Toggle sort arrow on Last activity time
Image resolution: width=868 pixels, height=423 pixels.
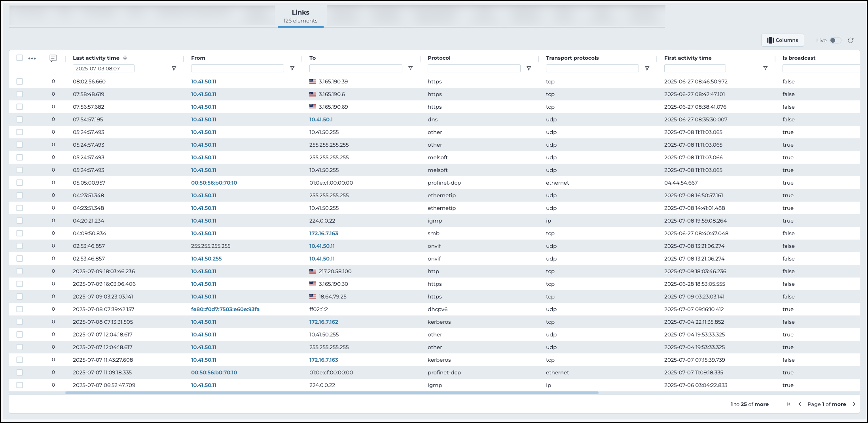point(125,58)
